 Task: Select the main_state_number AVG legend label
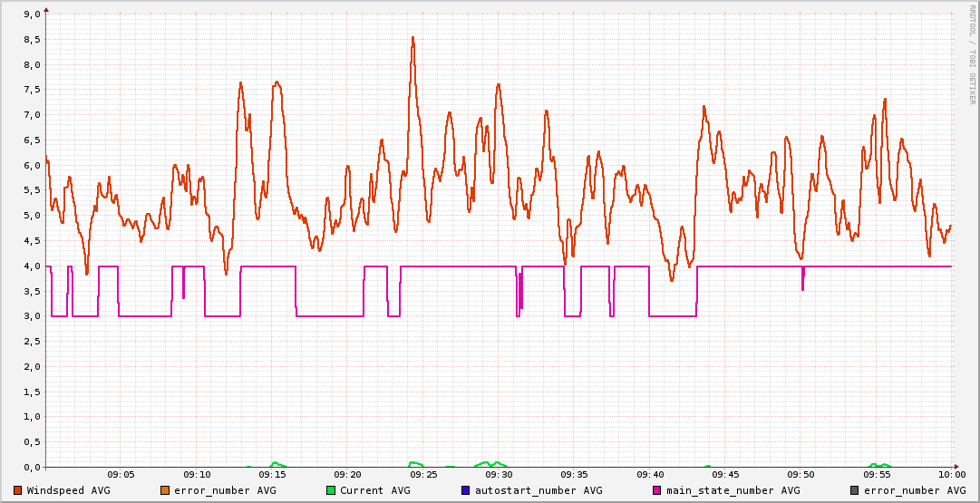(x=733, y=490)
